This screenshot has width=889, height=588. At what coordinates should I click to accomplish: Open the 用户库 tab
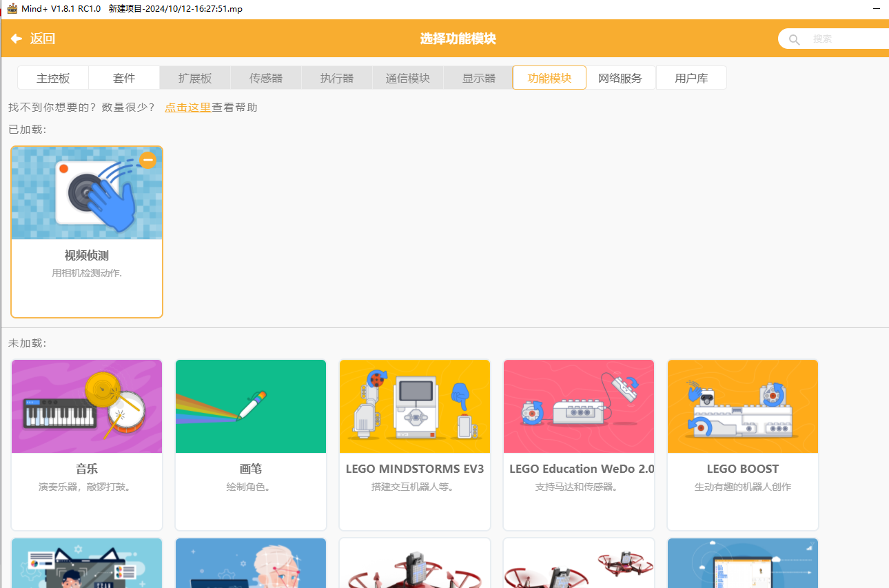click(x=691, y=78)
